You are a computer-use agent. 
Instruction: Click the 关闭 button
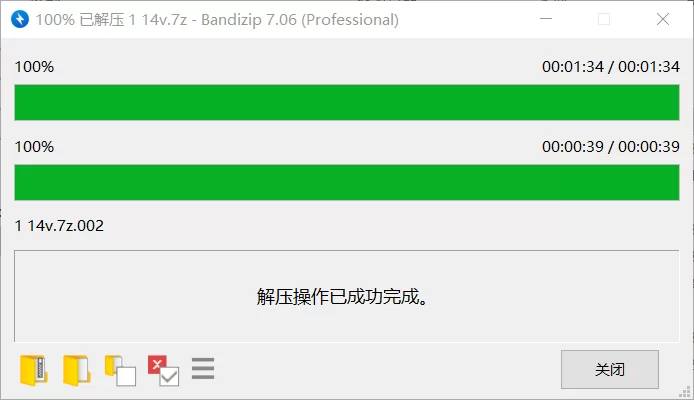pos(609,369)
